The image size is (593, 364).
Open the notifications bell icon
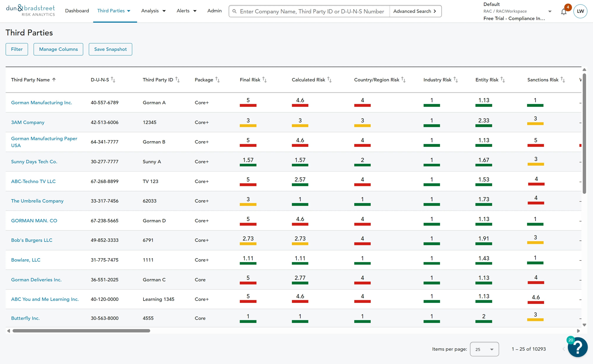pyautogui.click(x=564, y=12)
